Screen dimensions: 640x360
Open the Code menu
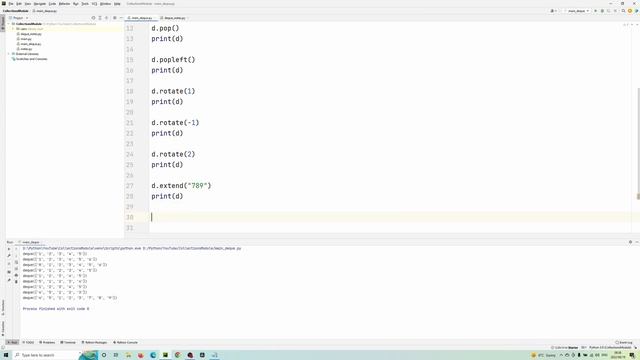pos(52,4)
